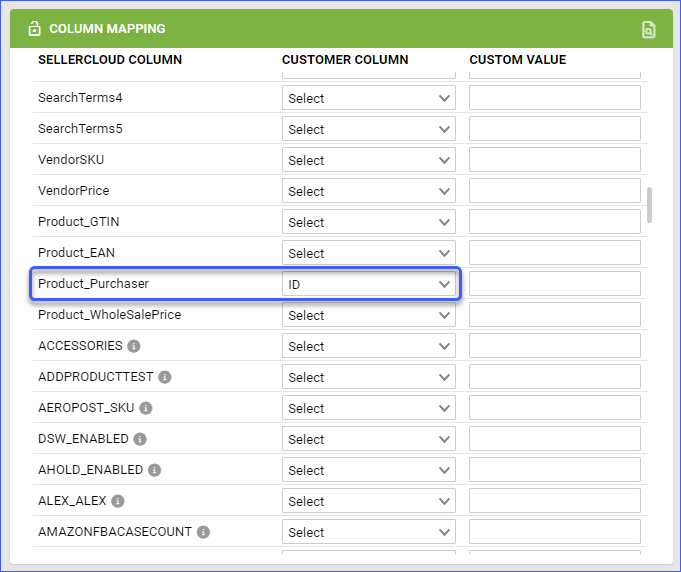This screenshot has height=572, width=681.
Task: Click info icon beside ALEX_ALEX
Action: (118, 501)
